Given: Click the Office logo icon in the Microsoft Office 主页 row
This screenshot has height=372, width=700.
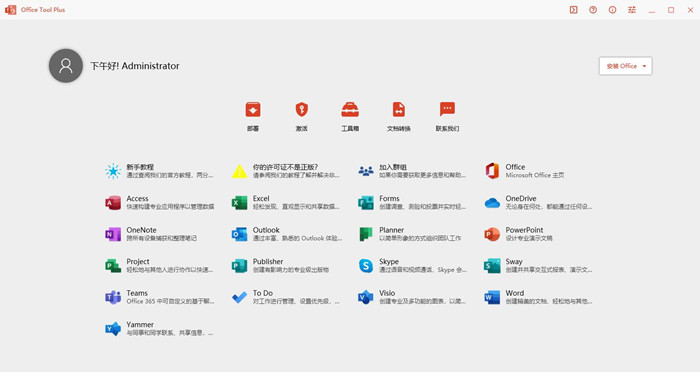Looking at the screenshot, I should [492, 171].
